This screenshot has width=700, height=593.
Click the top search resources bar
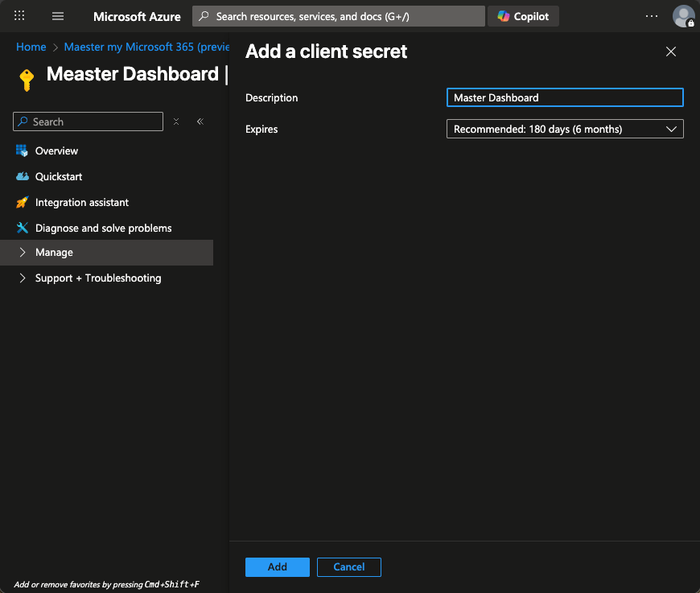tap(338, 16)
